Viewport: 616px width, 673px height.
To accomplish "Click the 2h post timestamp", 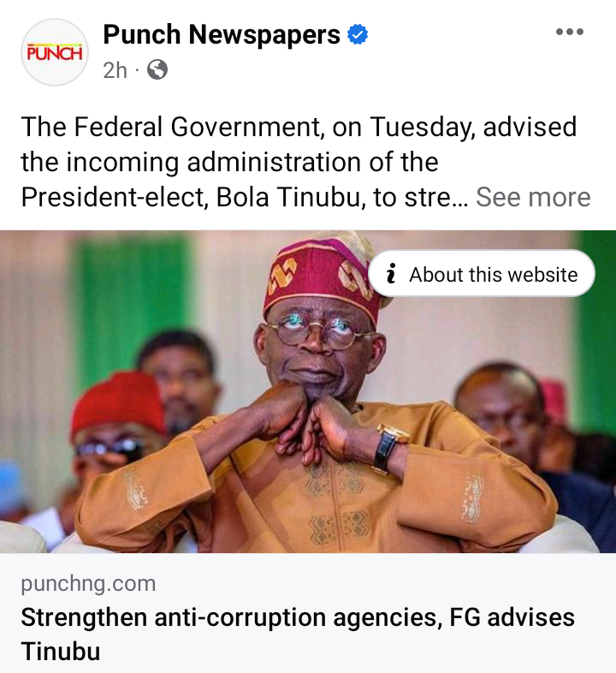I will coord(115,70).
